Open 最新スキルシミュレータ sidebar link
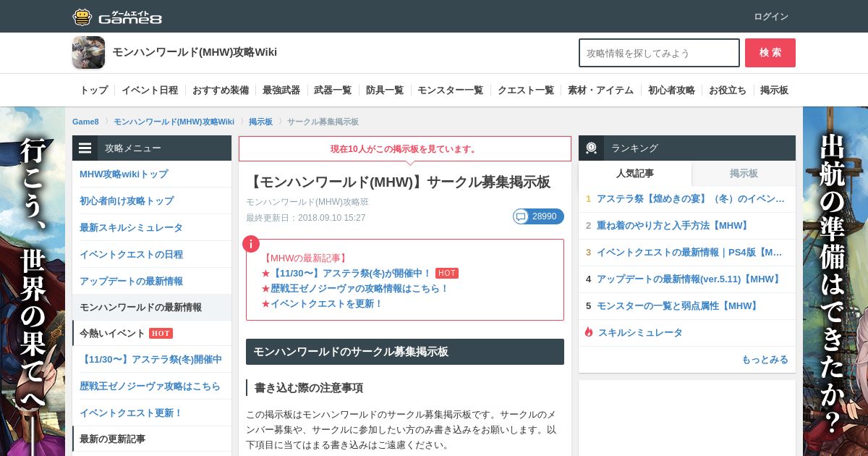 pos(152,227)
